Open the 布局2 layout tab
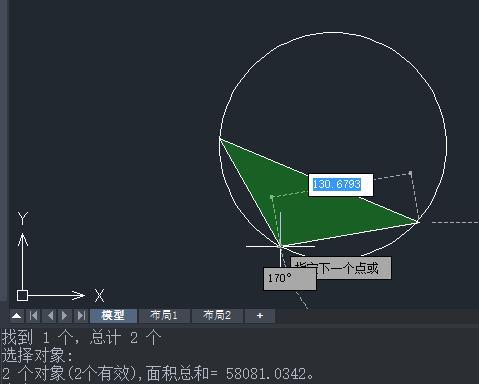The width and height of the screenshot is (479, 384). click(217, 315)
